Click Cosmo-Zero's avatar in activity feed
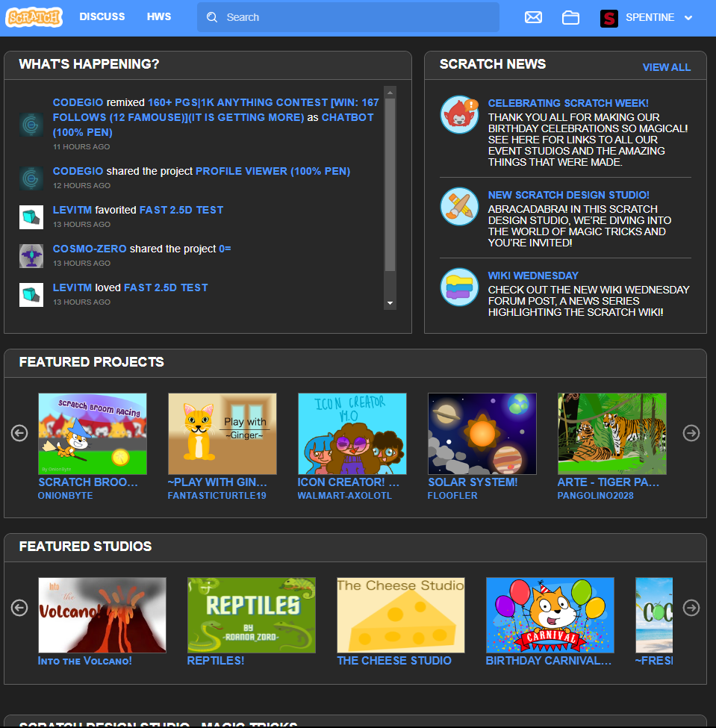The height and width of the screenshot is (728, 716). click(x=31, y=256)
